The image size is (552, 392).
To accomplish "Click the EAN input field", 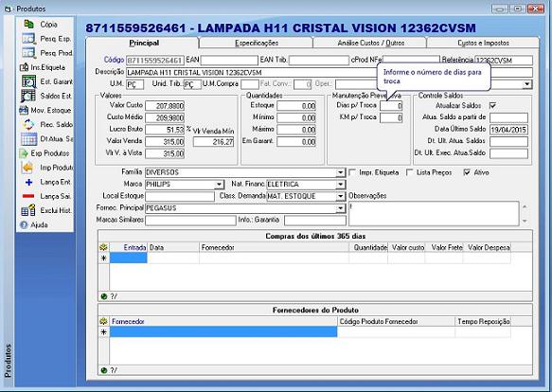I will coord(229,61).
